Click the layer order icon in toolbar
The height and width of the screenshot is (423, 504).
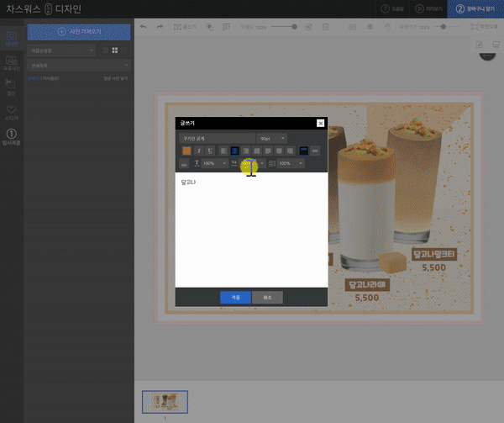click(209, 27)
